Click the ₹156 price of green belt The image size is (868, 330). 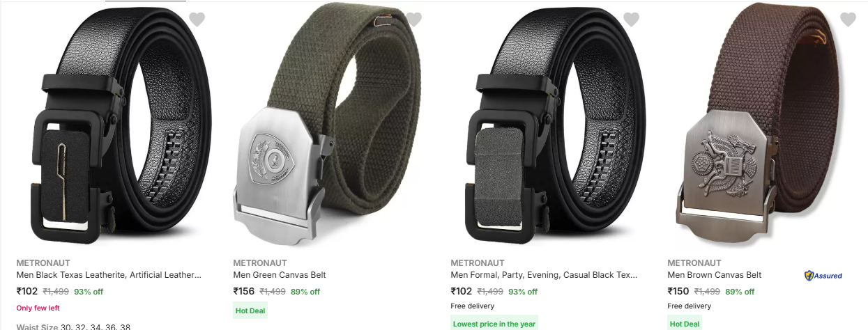(244, 291)
